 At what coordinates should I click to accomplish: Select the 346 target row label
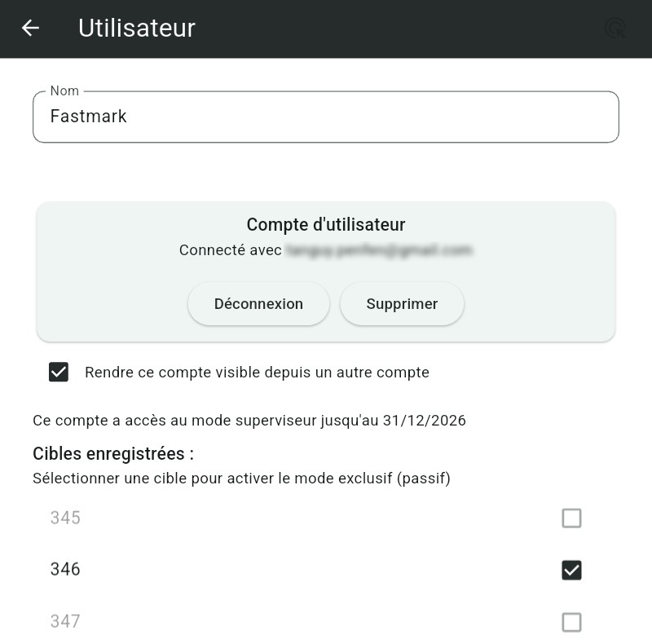click(x=65, y=570)
